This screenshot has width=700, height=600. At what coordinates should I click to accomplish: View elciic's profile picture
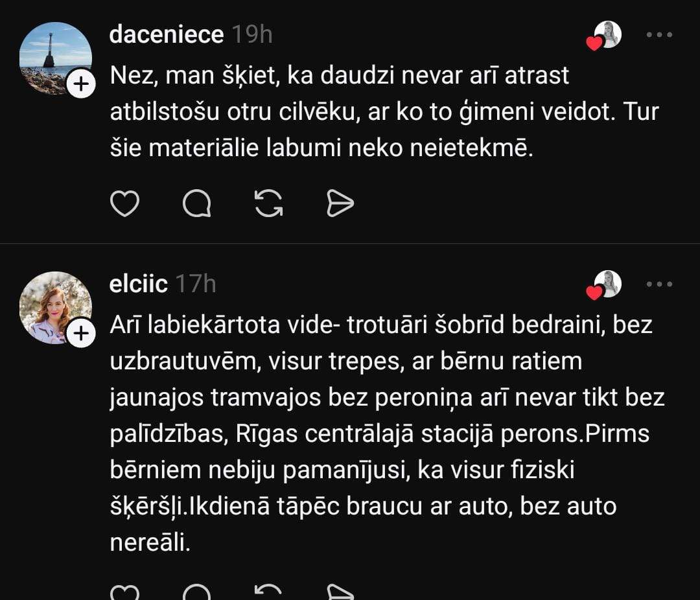click(x=52, y=305)
